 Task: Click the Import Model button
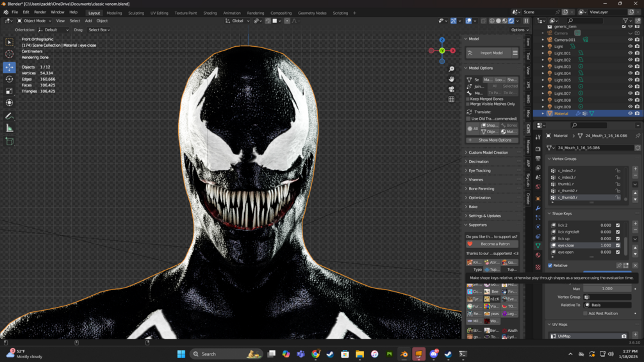point(491,53)
